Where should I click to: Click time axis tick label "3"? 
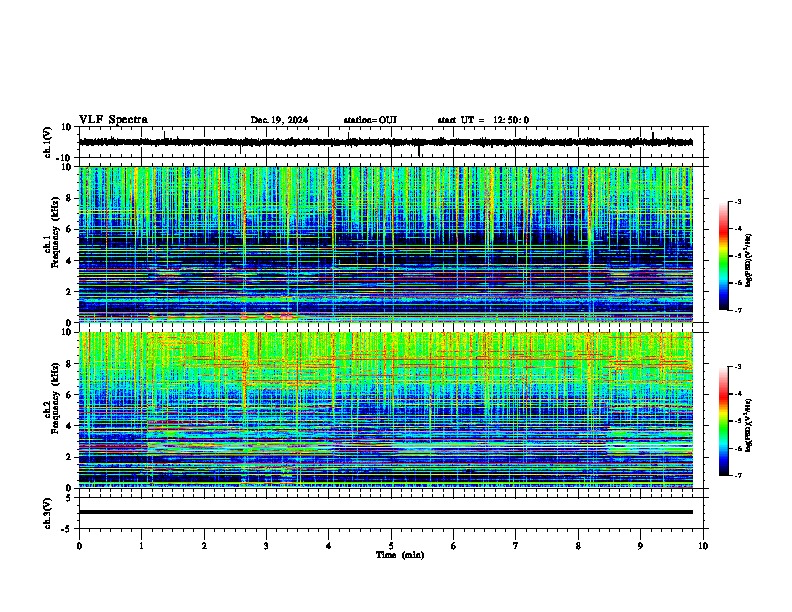pyautogui.click(x=266, y=546)
